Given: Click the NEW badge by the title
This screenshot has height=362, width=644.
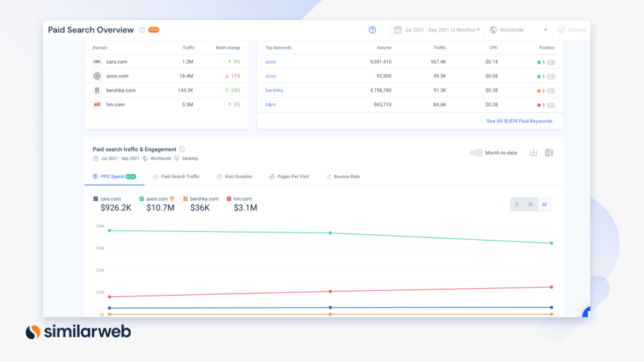Looking at the screenshot, I should 154,30.
